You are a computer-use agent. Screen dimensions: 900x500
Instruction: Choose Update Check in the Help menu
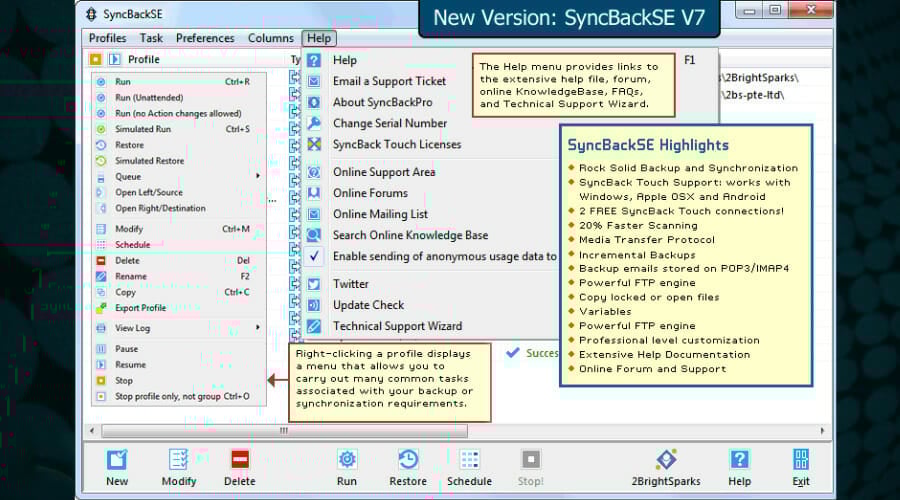coord(368,305)
